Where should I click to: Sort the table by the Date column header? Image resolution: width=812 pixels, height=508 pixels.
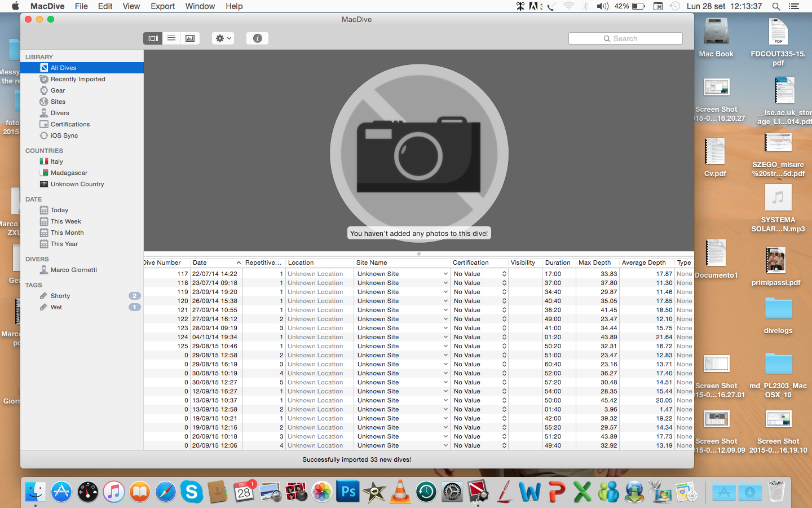tap(214, 262)
